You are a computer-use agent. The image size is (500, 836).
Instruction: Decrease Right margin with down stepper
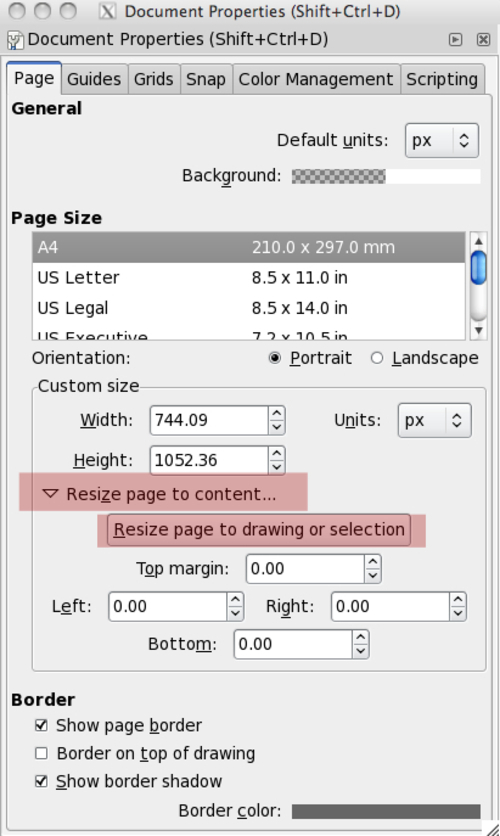458,613
